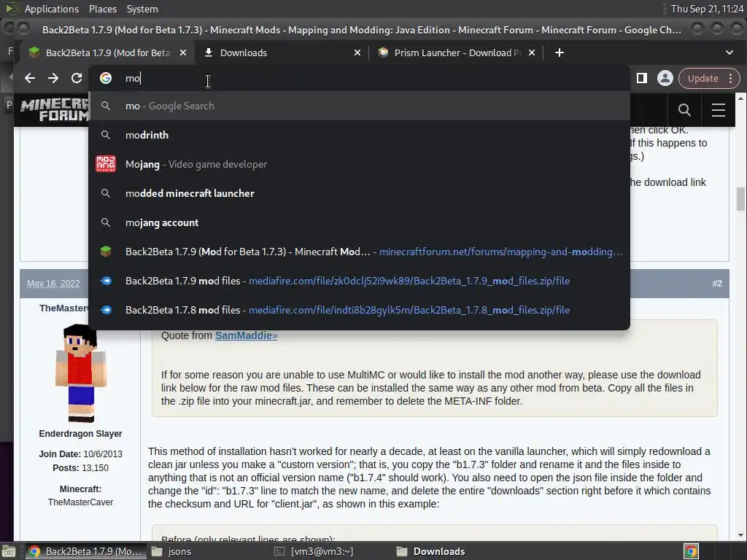Click 'Enderdragon Slayer' user title
Image resolution: width=747 pixels, height=560 pixels.
tap(80, 434)
